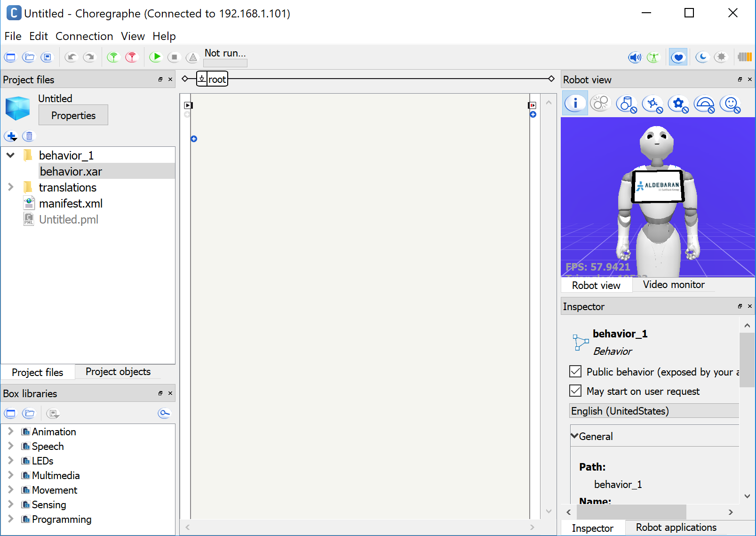Expand the translations folder
This screenshot has height=536, width=756.
pos(11,187)
